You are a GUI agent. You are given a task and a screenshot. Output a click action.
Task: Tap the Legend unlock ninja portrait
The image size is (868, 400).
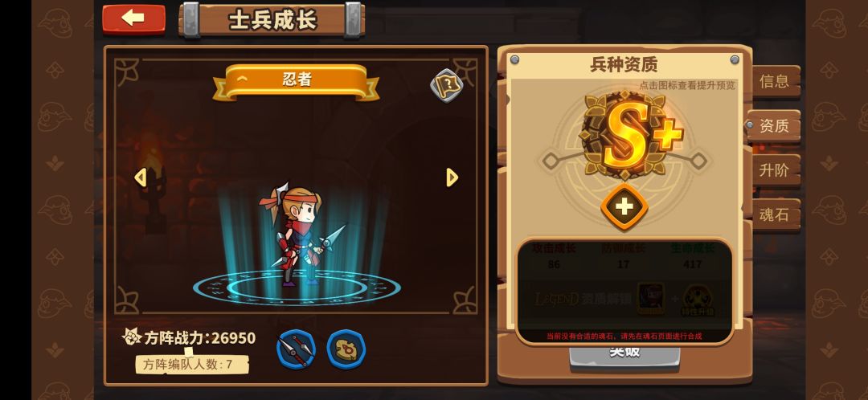pos(650,298)
